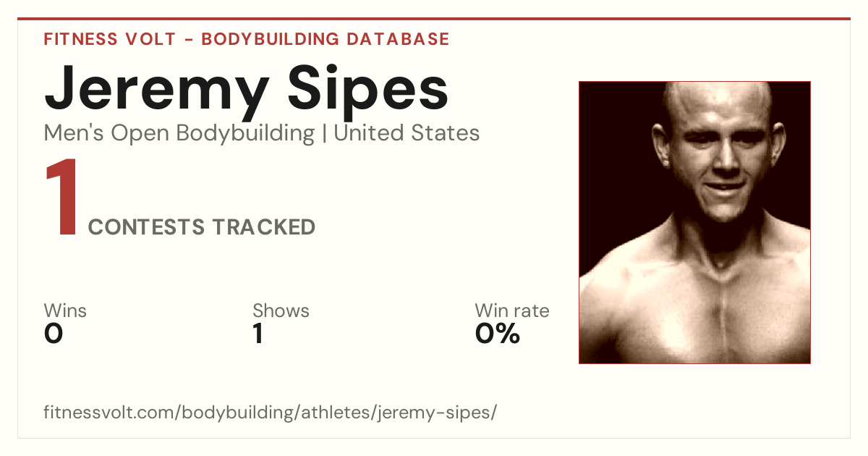Click the dash between FITNESS VOLT and BODYBUILDING
This screenshot has width=868, height=456.
188,40
